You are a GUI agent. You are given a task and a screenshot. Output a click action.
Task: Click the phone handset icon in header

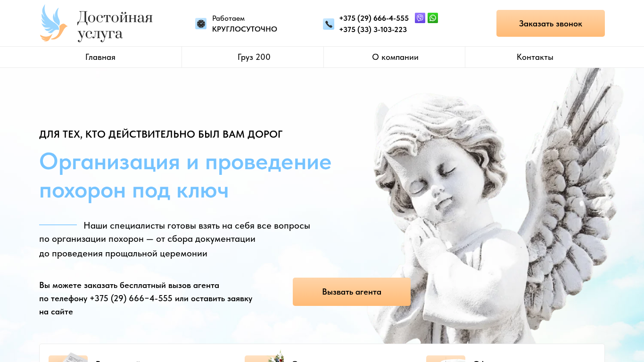pos(329,24)
